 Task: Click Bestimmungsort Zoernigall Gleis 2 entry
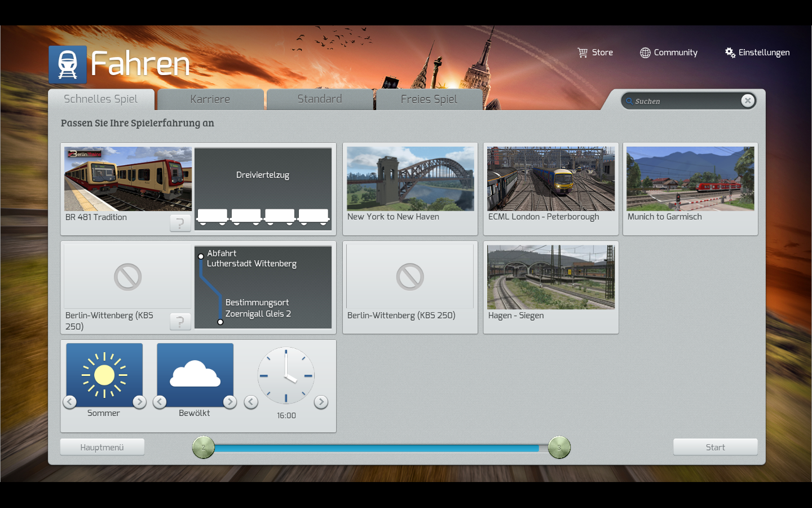click(258, 308)
